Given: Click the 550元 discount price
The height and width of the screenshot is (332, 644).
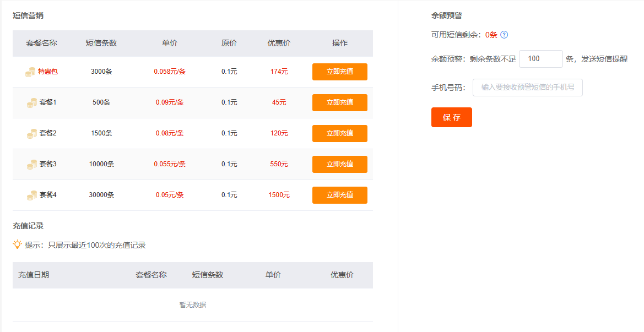Looking at the screenshot, I should [x=279, y=164].
